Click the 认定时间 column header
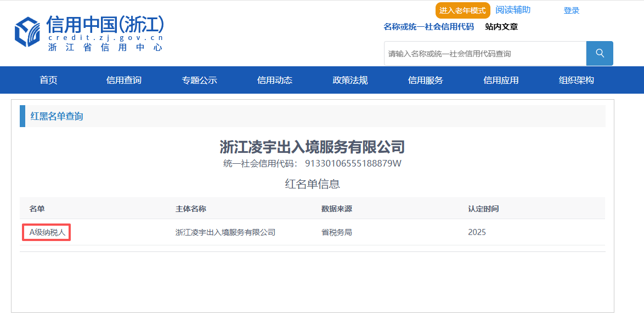 (483, 209)
